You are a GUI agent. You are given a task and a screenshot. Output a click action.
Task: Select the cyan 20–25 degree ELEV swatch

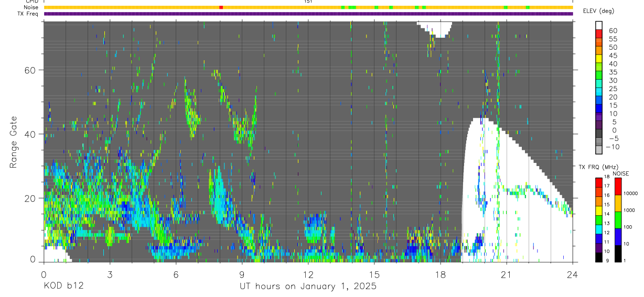tap(599, 93)
